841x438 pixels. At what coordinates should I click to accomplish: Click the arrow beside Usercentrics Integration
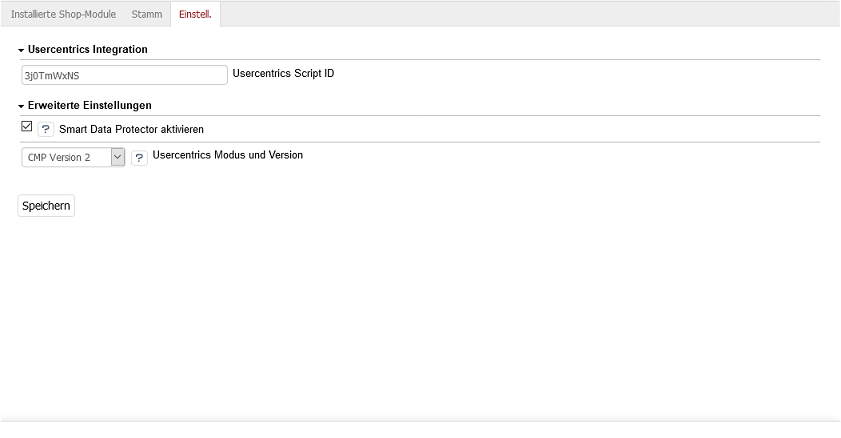click(21, 50)
